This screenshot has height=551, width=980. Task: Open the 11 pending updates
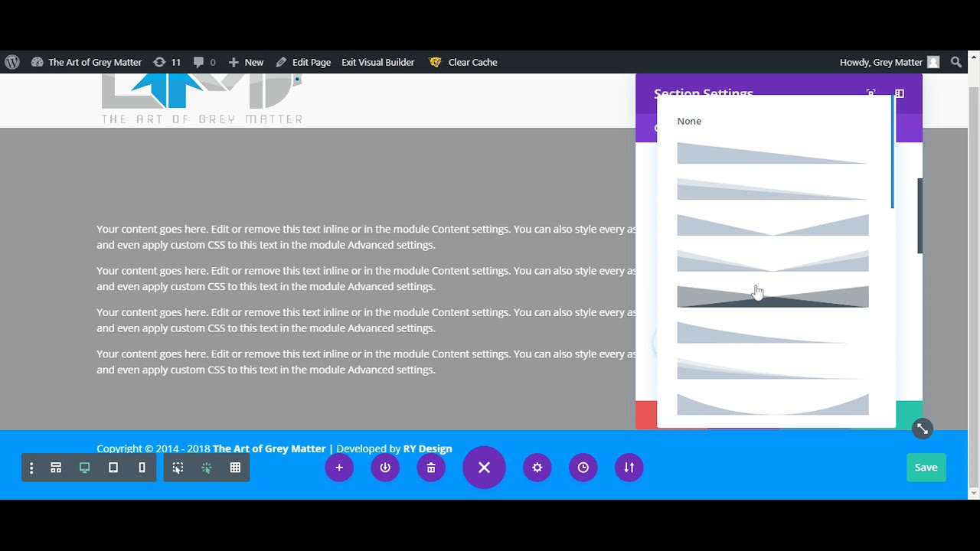tap(167, 62)
